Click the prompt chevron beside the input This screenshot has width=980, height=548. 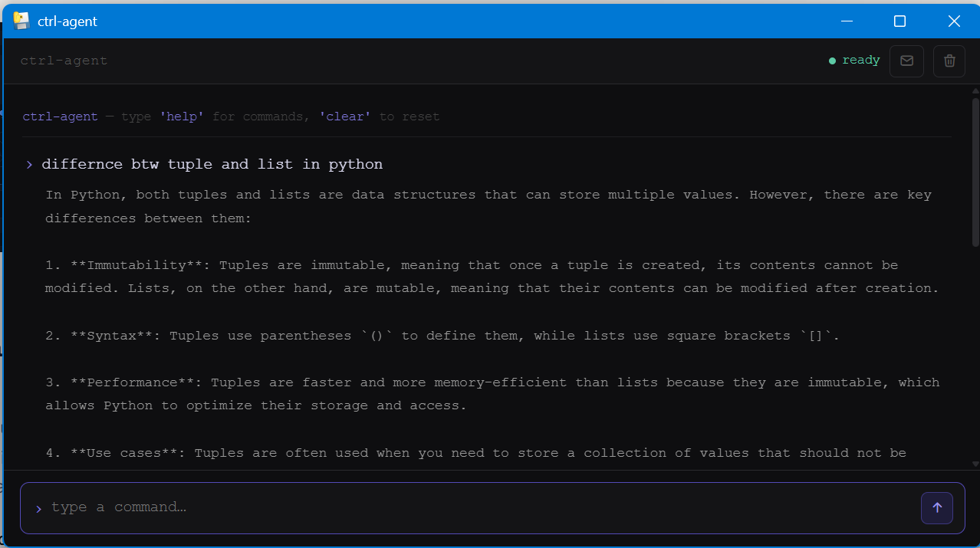pyautogui.click(x=38, y=508)
